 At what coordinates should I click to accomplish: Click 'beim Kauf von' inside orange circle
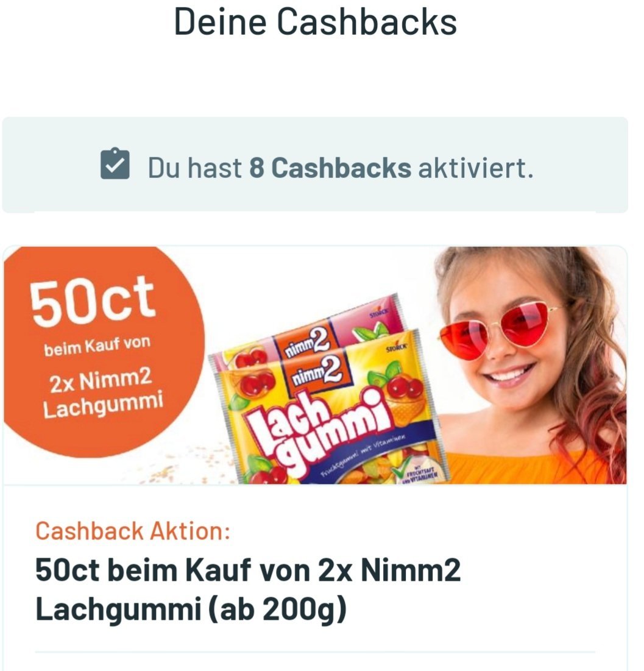tap(97, 346)
